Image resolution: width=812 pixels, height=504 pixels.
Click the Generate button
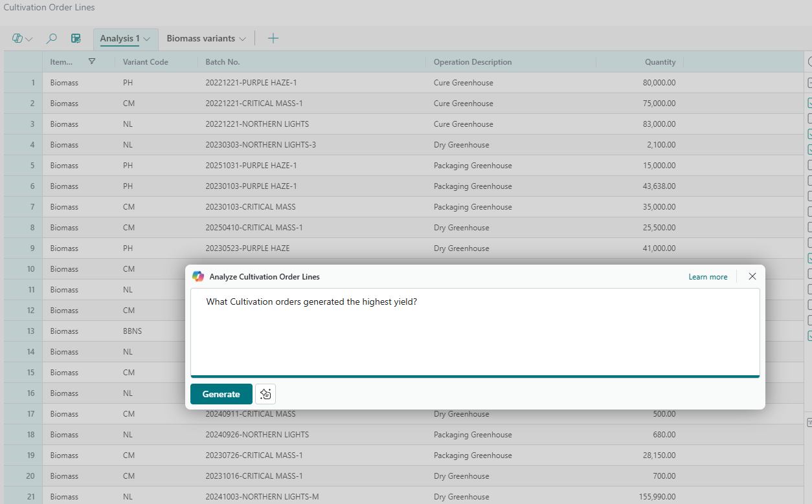pos(221,394)
